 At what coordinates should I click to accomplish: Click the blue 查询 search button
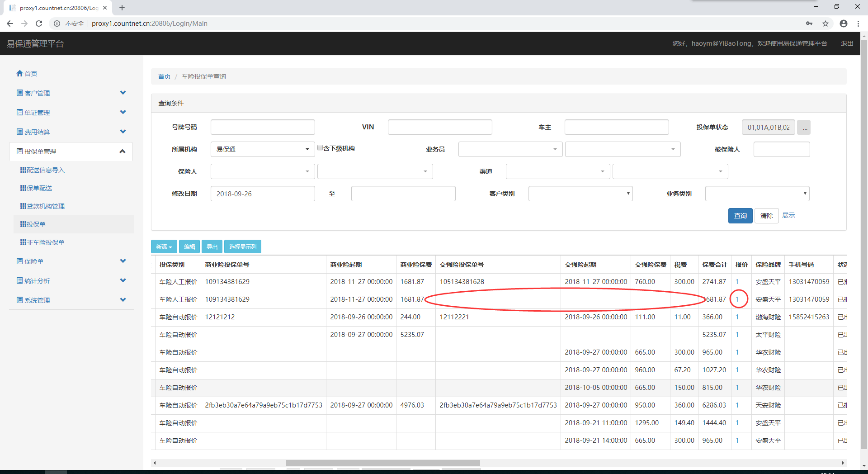tap(740, 216)
